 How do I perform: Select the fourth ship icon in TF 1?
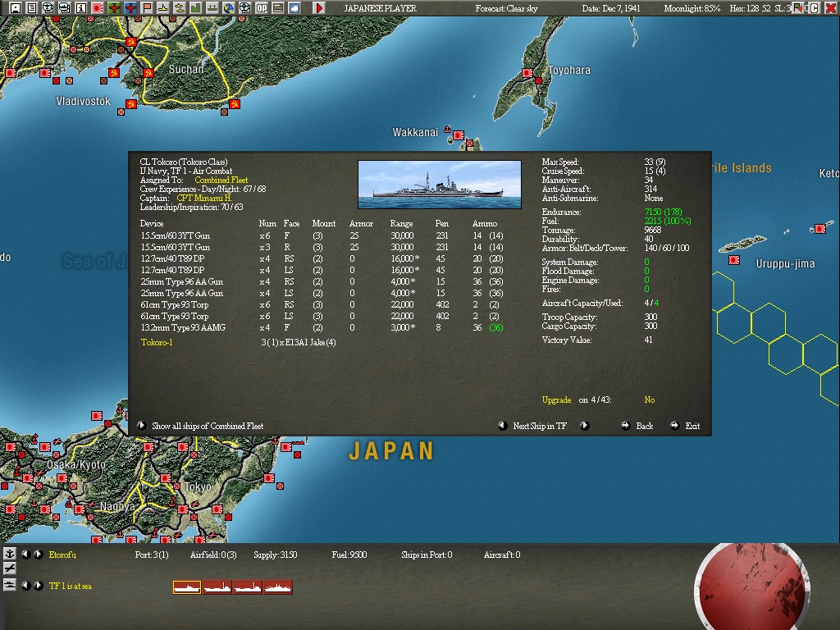click(x=278, y=587)
